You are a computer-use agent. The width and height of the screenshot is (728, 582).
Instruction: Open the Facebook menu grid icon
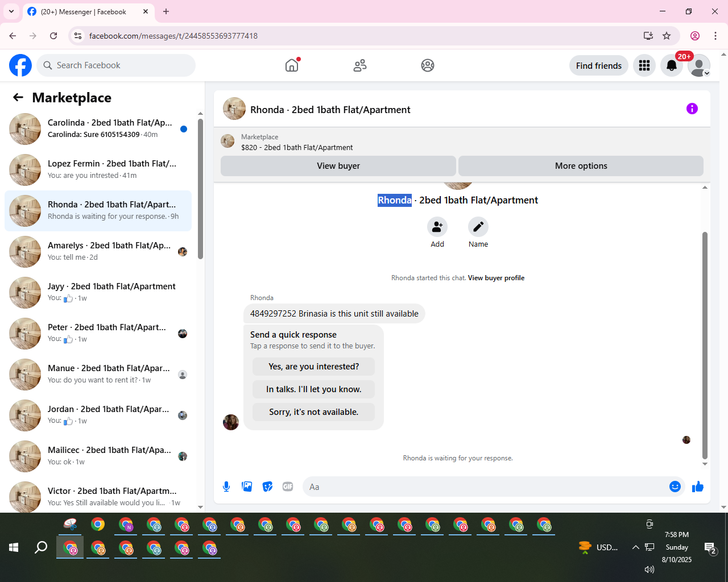pos(644,65)
